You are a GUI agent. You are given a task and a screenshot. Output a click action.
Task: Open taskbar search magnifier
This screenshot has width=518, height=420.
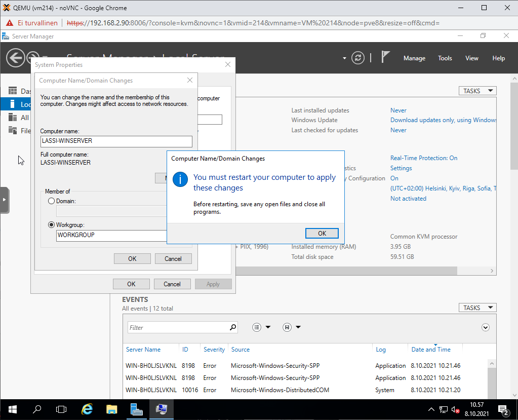(x=37, y=409)
